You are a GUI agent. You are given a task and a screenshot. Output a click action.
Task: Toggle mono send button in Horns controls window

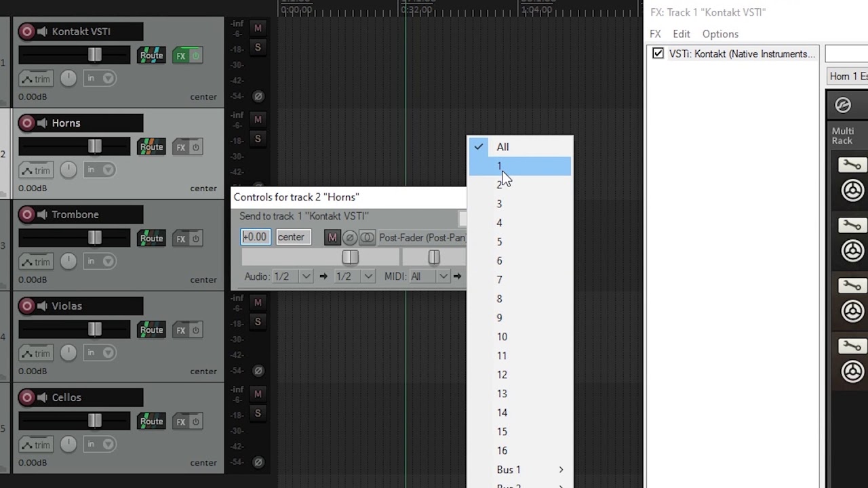pos(367,237)
